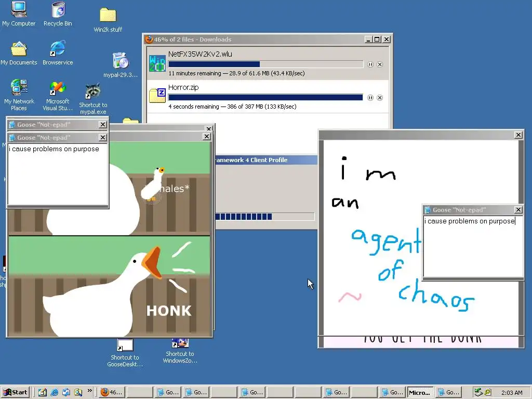The width and height of the screenshot is (532, 399).
Task: Click the 2:03 AM taskbar clock
Action: tap(512, 393)
